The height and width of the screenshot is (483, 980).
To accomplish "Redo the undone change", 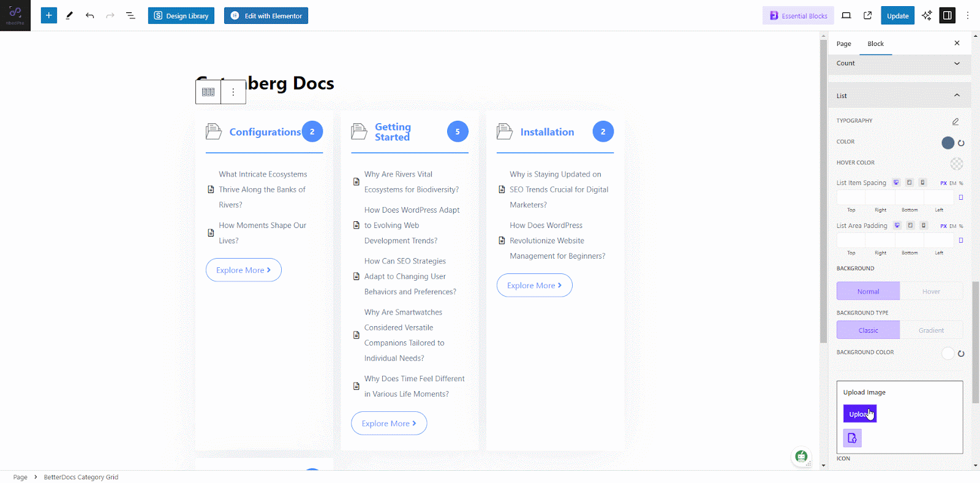I will coord(110,15).
